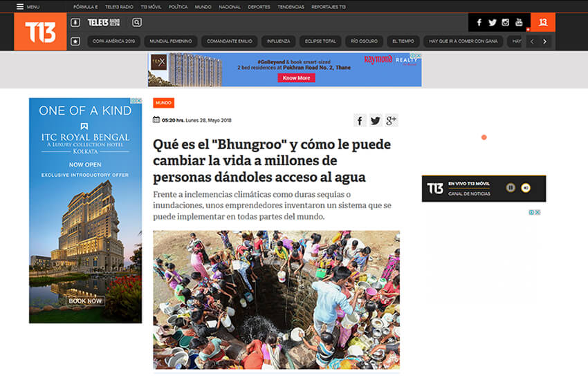The width and height of the screenshot is (588, 380).
Task: Click the orange 13 channel button
Action: pos(542,23)
